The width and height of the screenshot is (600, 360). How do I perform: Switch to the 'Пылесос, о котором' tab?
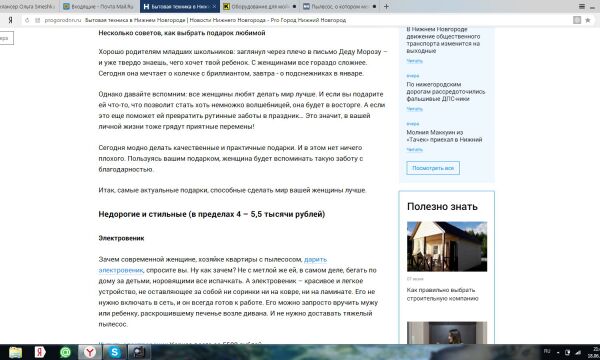[x=339, y=7]
